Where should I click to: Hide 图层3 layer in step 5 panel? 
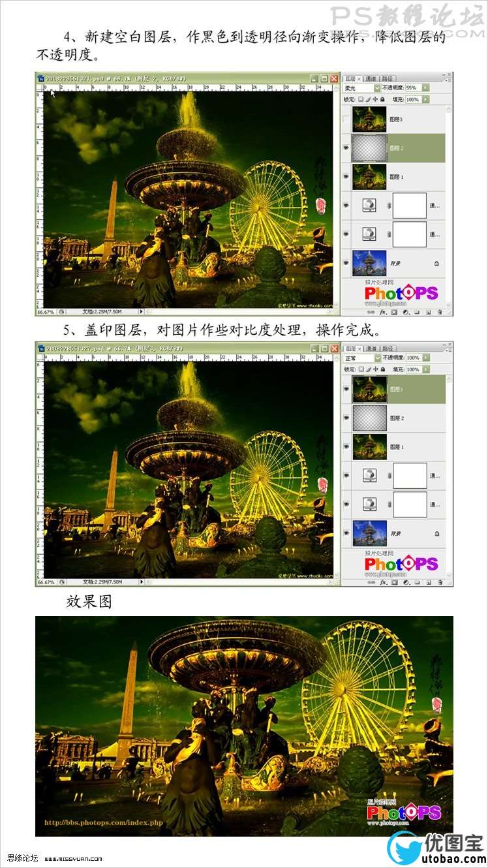(x=346, y=389)
